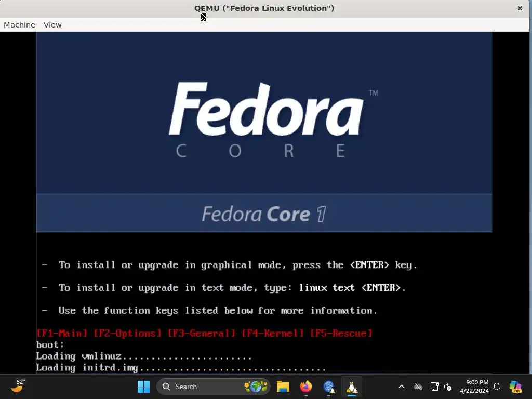Click the Windows Start button
Image resolution: width=532 pixels, height=399 pixels.
[x=143, y=387]
